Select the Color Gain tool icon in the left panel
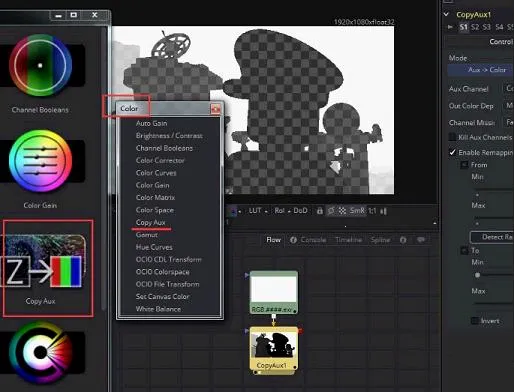The width and height of the screenshot is (514, 392). tap(40, 161)
